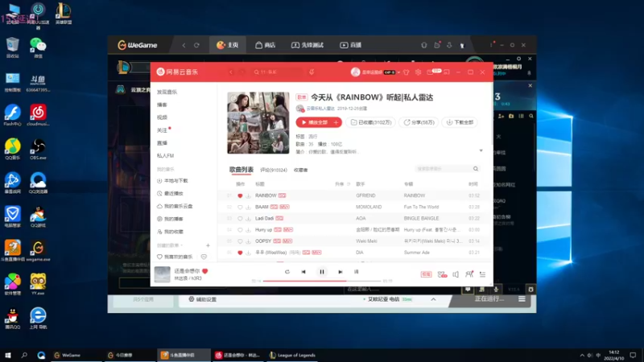644x362 pixels.
Task: Open the 云音乐私人雷达 creator link
Action: (x=320, y=109)
